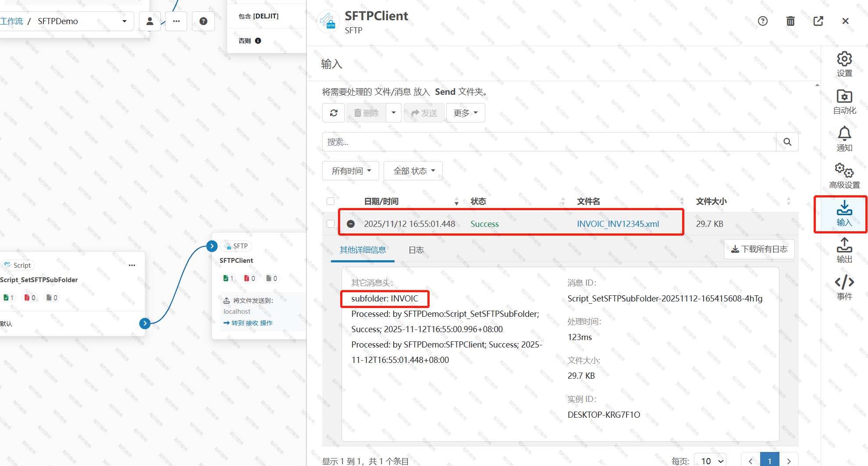Click the 工作流 breadcrumb link
868x466 pixels.
click(x=12, y=21)
